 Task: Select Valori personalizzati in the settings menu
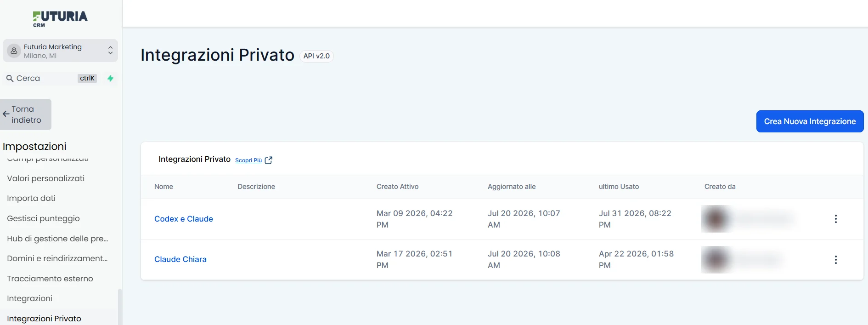46,178
